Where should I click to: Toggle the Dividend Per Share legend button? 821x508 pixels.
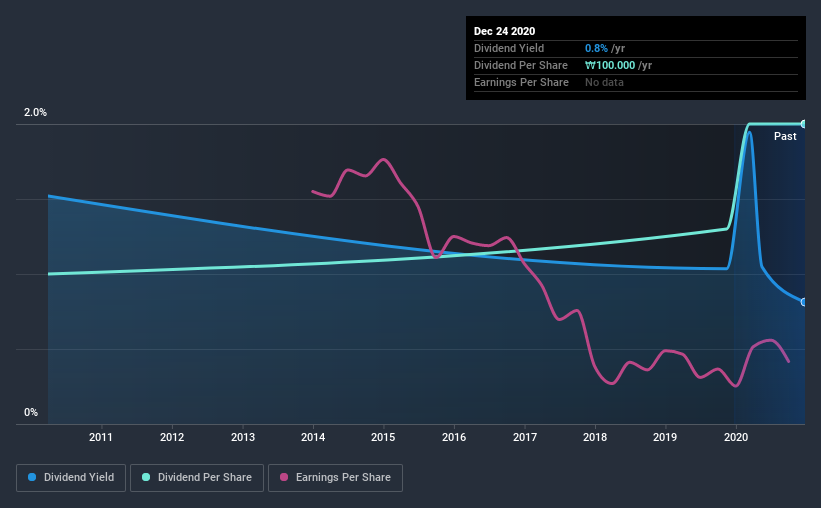[x=197, y=478]
